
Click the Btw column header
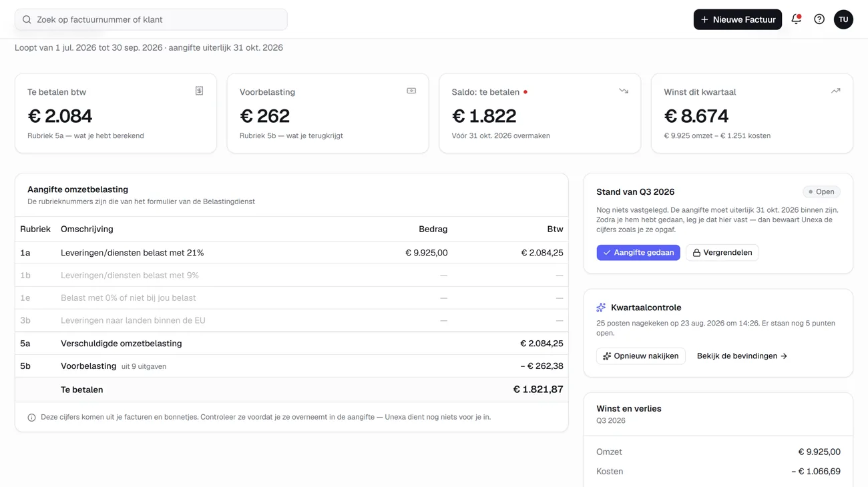555,229
